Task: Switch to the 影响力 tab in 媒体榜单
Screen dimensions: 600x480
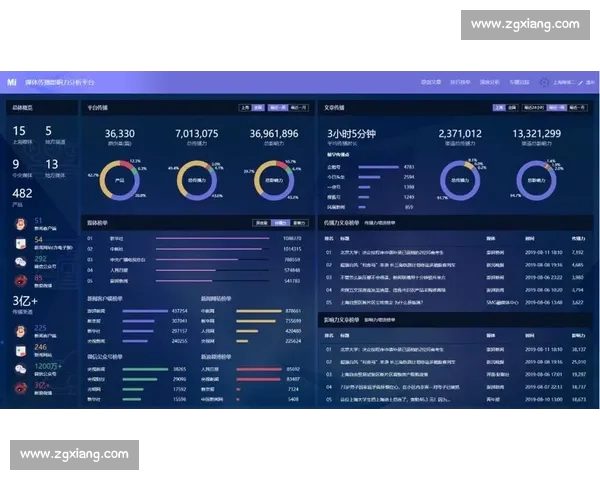Action: 297,222
